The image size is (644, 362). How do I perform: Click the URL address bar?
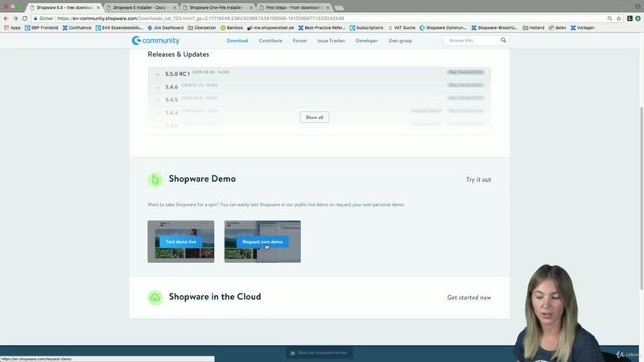pos(320,19)
